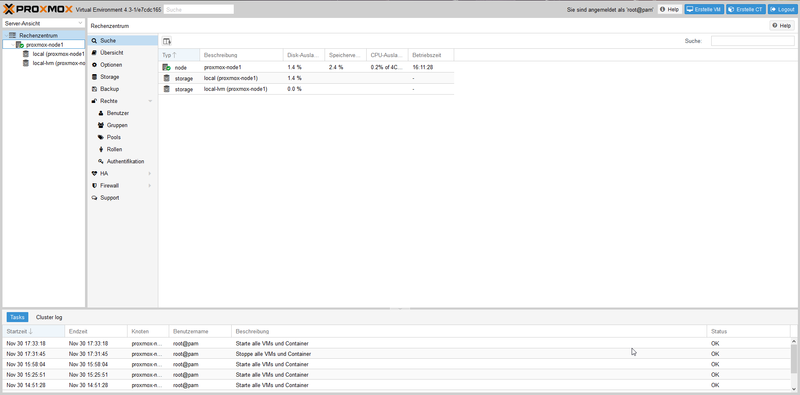Switch to the Cluster log tab
The image size is (800, 395).
(x=49, y=317)
